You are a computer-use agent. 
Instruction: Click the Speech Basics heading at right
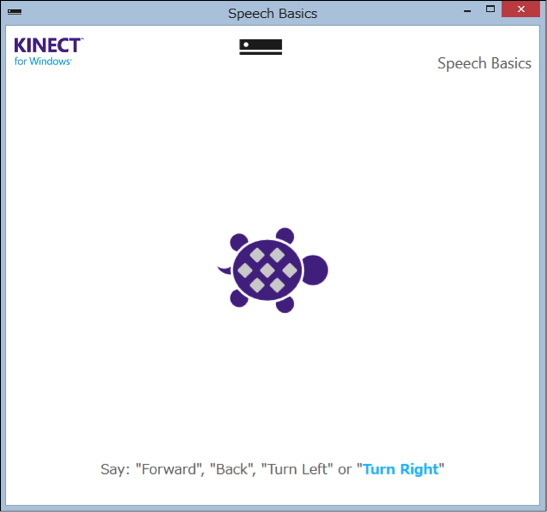coord(484,63)
